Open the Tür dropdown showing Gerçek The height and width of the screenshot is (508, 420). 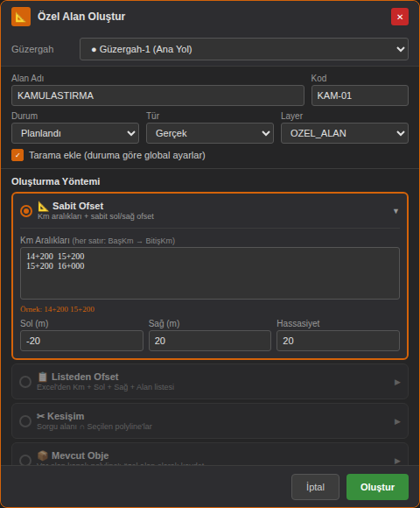click(210, 133)
